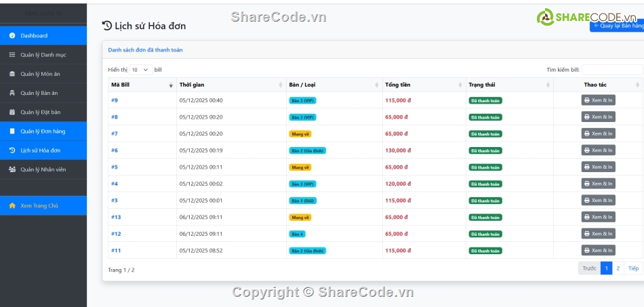
Task: Click the Danh sách đơn đã thanh toán header
Action: coord(145,50)
